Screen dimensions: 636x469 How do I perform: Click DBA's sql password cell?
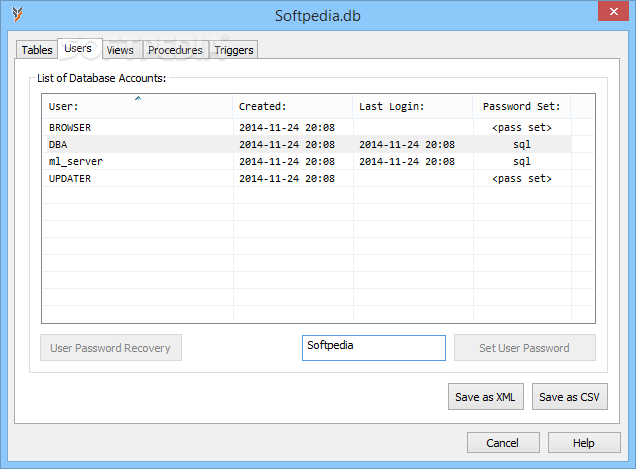tap(522, 144)
